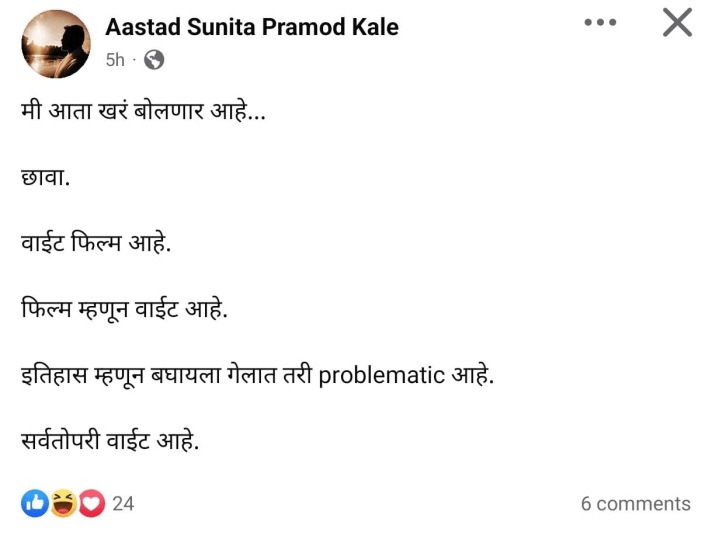The width and height of the screenshot is (712, 553).
Task: Open the 6 comments link
Action: point(635,504)
